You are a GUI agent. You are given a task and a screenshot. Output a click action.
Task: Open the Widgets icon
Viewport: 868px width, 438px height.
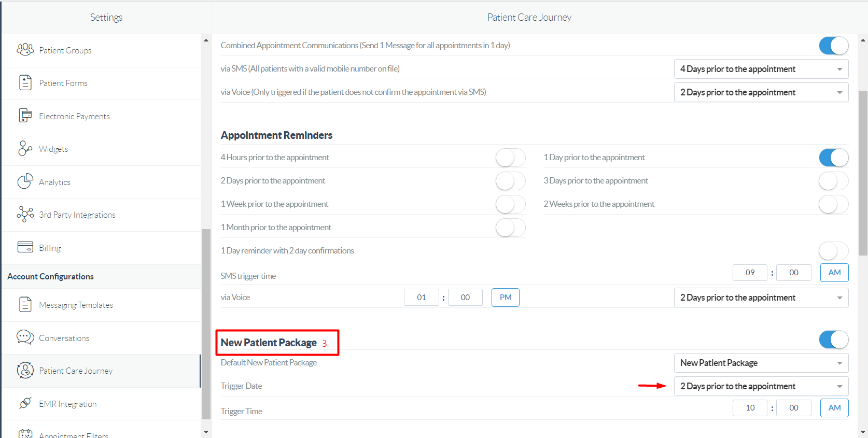[x=25, y=148]
